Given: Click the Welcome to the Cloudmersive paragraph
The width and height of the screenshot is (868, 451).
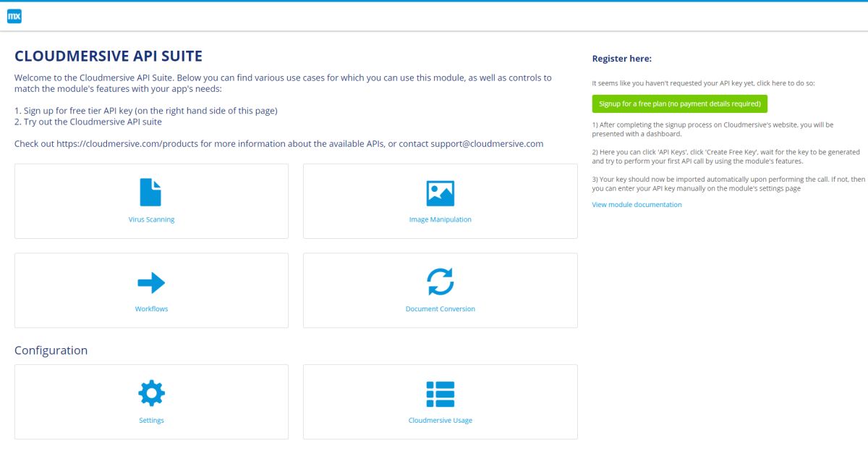Looking at the screenshot, I should click(x=283, y=83).
